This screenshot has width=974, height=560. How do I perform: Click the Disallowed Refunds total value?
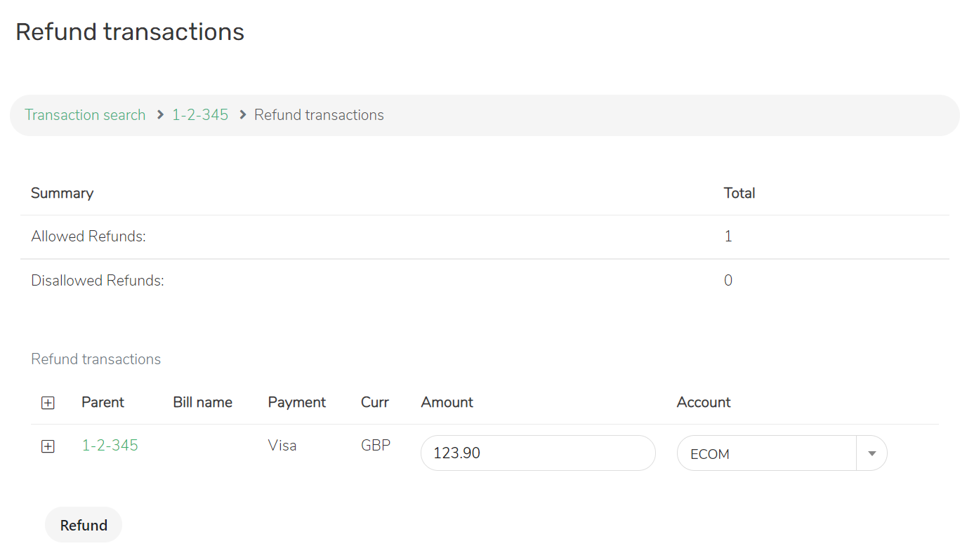[728, 280]
